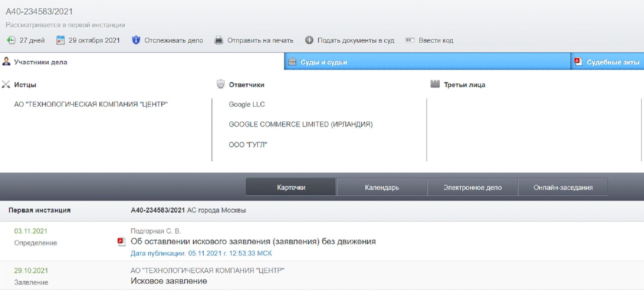Open the Участники дела tab
The height and width of the screenshot is (292, 644).
tap(142, 61)
